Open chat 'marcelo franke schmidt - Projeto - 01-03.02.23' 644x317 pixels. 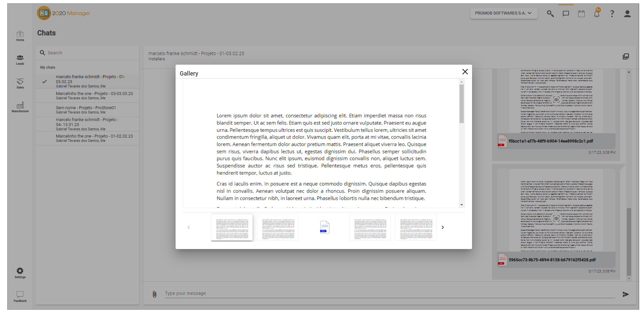(87, 81)
